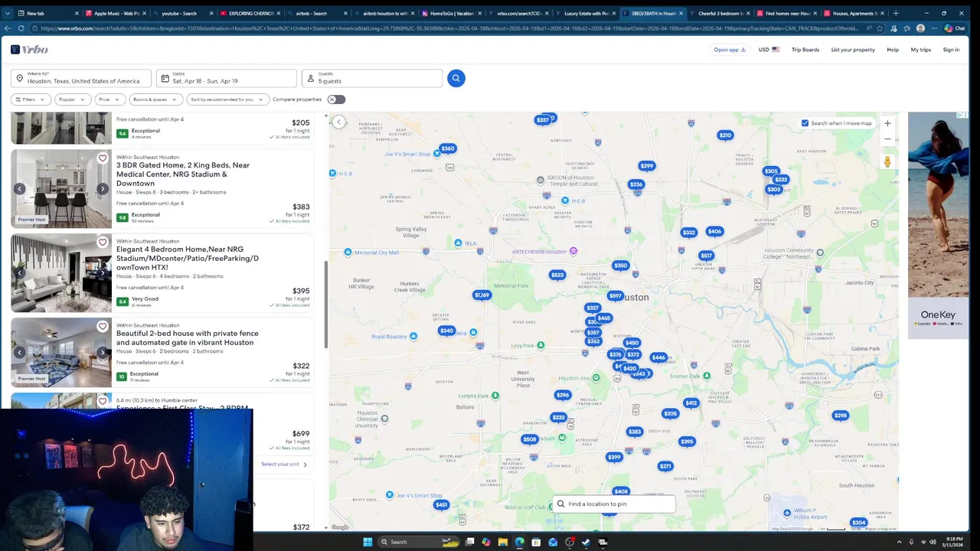Open the 3 BDR Gated Home listing photo
Screen dimensions: 980x551
point(61,189)
